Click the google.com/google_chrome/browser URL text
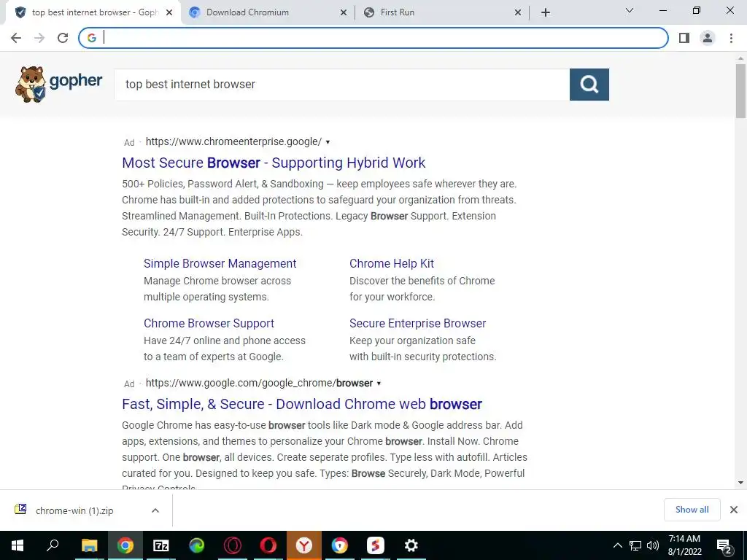The height and width of the screenshot is (560, 747). [259, 383]
